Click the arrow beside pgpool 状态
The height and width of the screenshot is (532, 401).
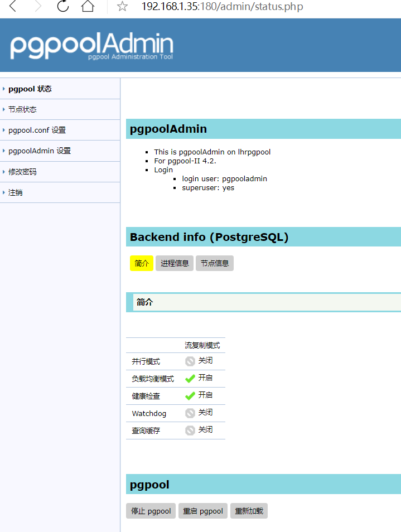coord(4,89)
